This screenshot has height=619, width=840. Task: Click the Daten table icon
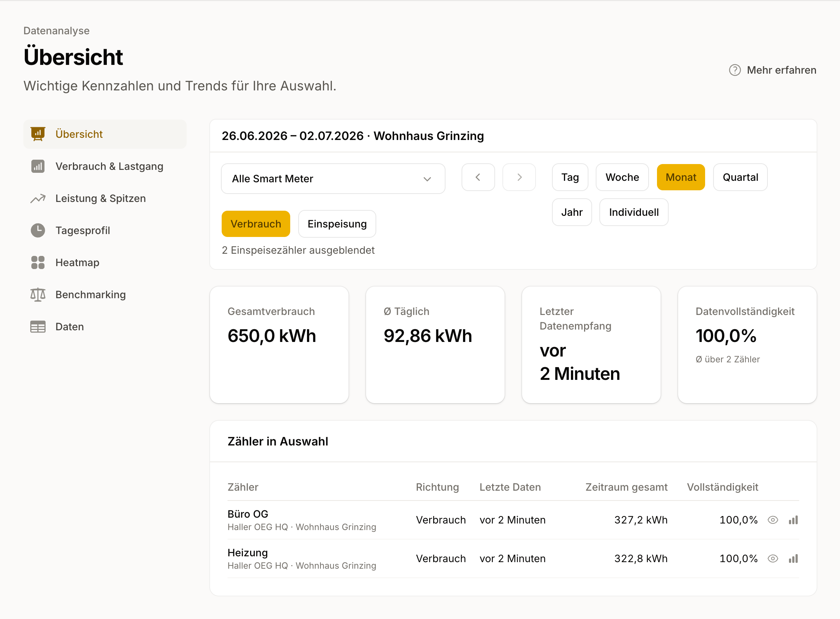(38, 327)
